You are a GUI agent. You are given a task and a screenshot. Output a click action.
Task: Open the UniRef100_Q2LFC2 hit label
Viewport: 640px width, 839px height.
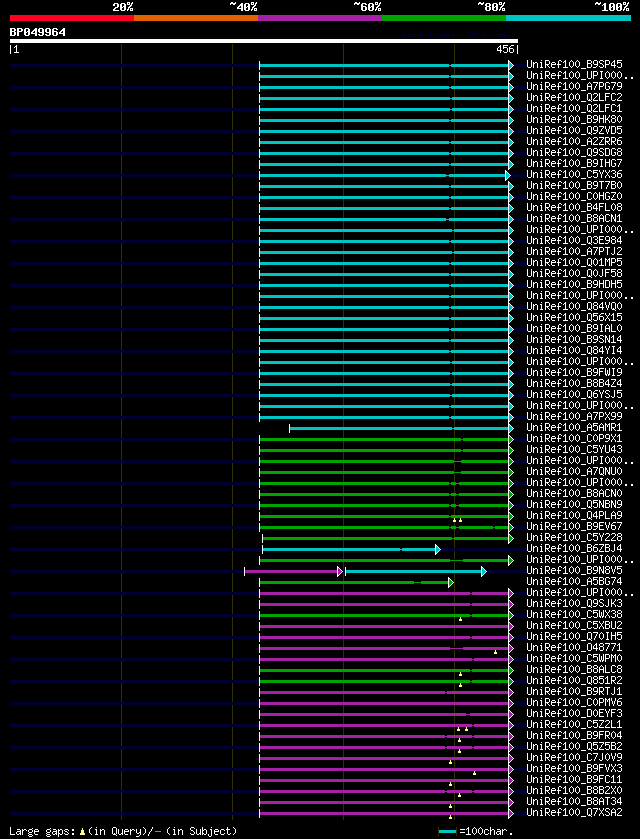click(574, 97)
